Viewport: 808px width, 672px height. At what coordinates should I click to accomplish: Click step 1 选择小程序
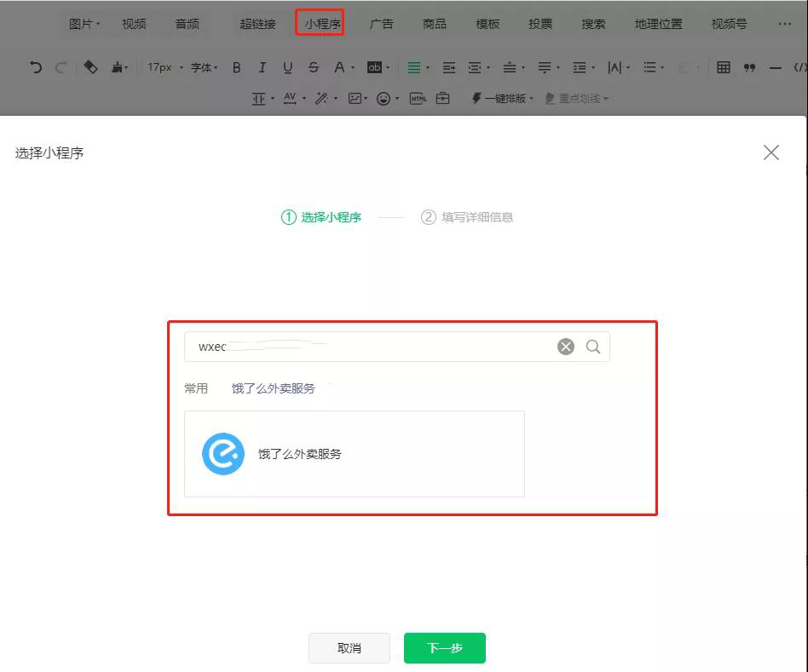321,217
